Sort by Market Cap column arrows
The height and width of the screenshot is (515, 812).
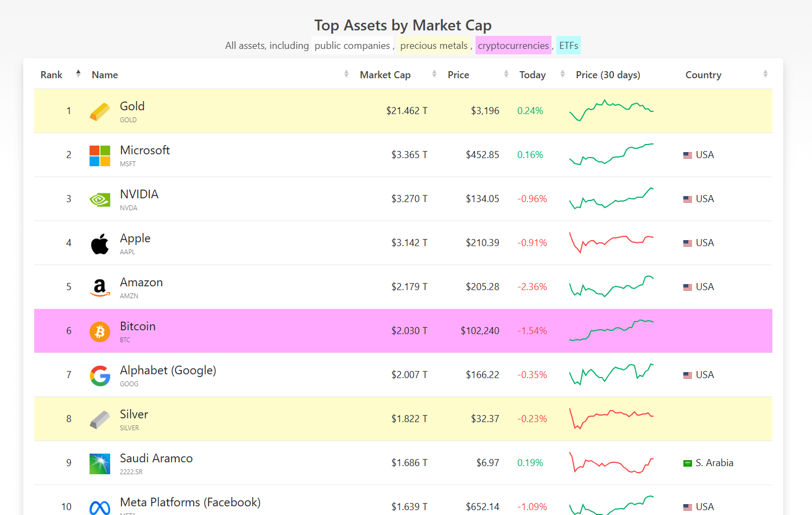[x=434, y=74]
